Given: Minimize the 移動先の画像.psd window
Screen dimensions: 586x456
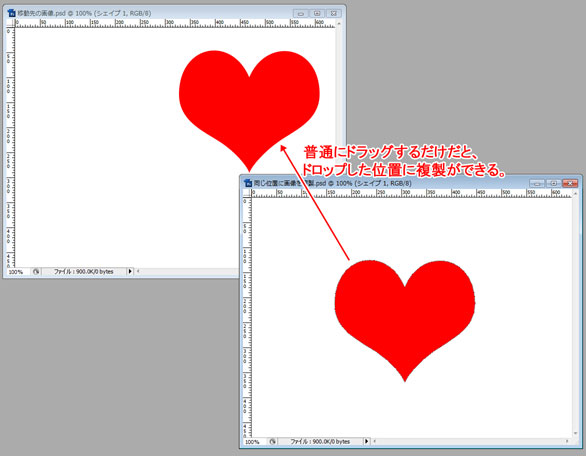Looking at the screenshot, I should coord(300,13).
